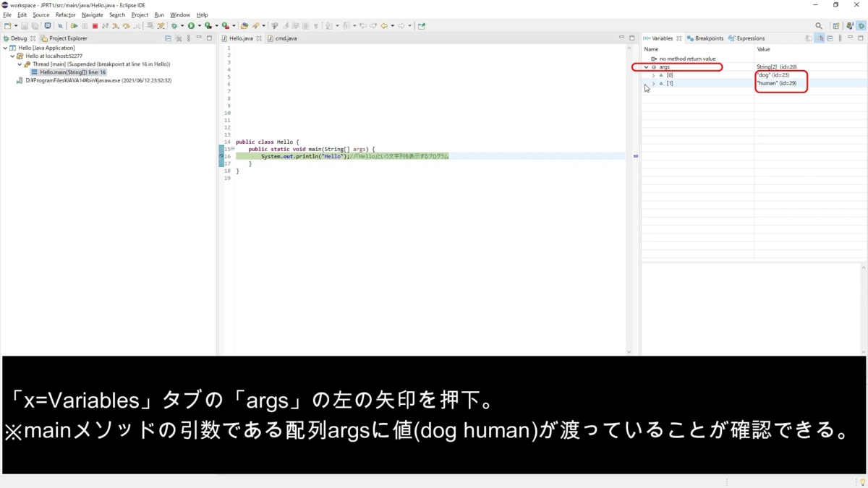
Task: Expand the [0] array element
Action: [653, 75]
